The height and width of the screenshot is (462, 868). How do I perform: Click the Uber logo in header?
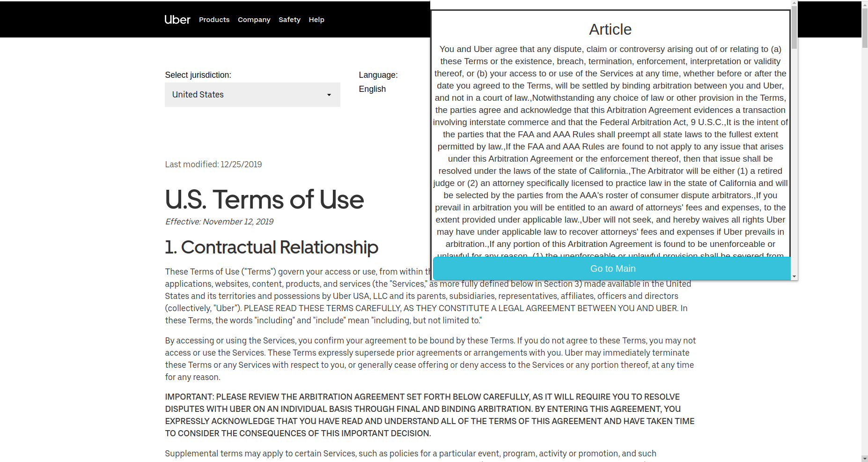point(177,20)
